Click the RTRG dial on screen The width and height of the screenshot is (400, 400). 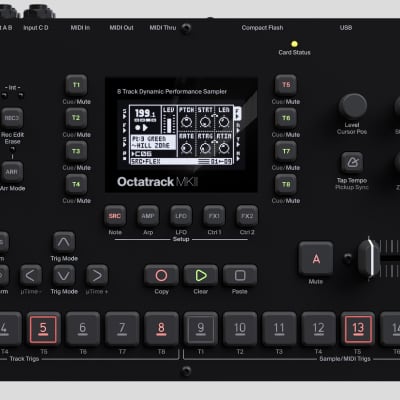click(205, 148)
